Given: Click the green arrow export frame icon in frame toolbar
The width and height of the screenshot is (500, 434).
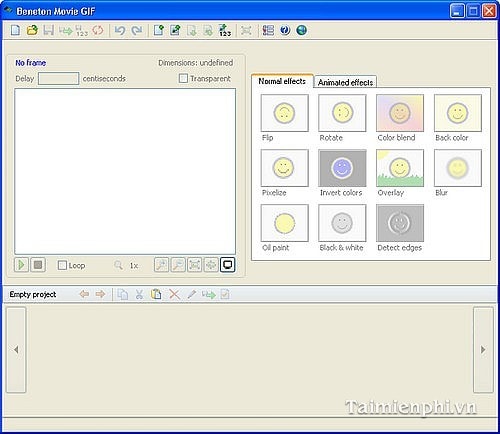Looking at the screenshot, I should [x=209, y=295].
